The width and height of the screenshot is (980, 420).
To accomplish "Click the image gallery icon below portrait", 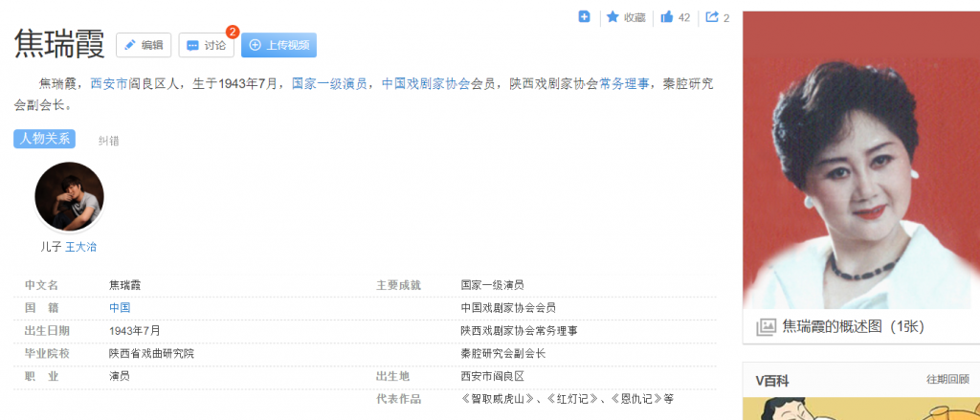I will (766, 327).
